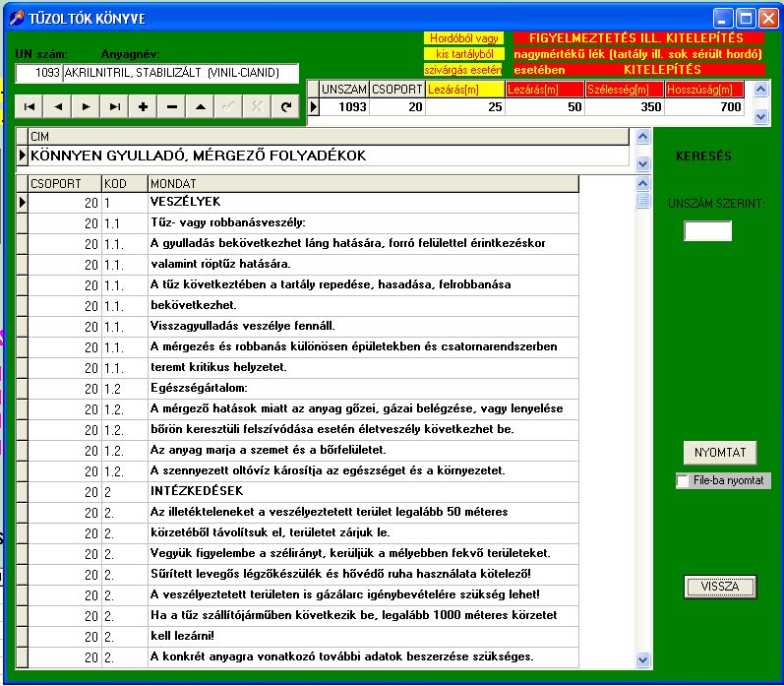Screen dimensions: 784x686
Task: Click red Lezárás[m] column header
Action: (545, 89)
